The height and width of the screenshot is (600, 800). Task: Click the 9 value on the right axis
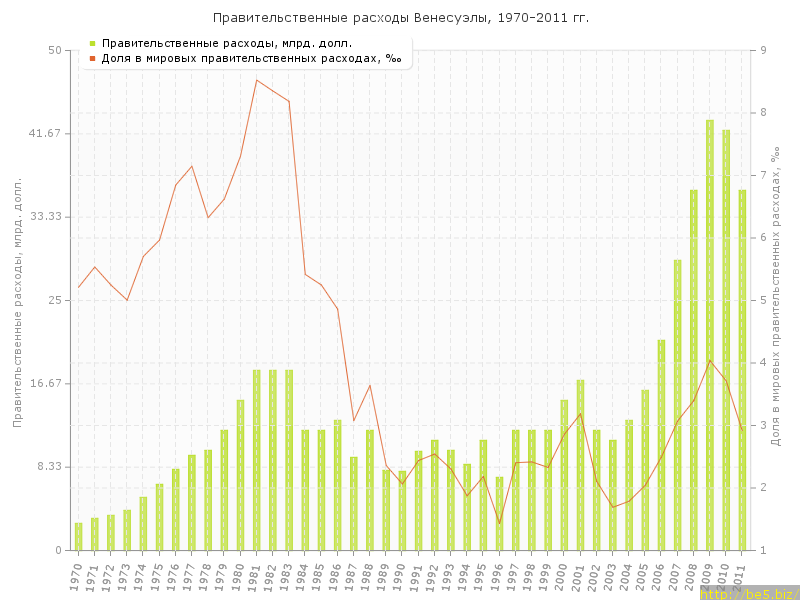(x=763, y=50)
